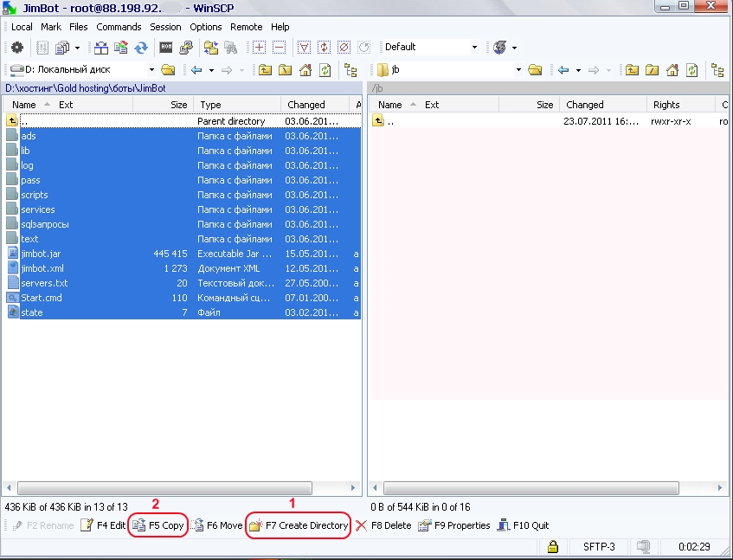This screenshot has height=560, width=733.
Task: Sort local files by Size column
Action: pyautogui.click(x=164, y=105)
